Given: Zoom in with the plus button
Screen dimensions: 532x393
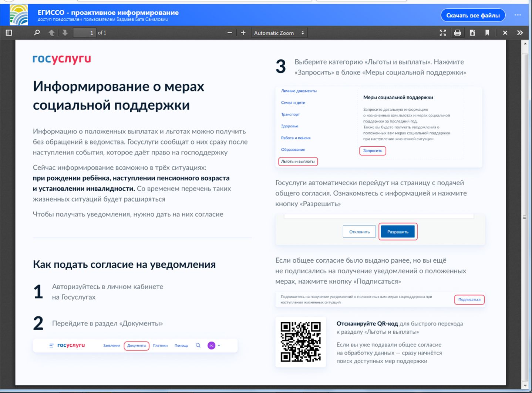Looking at the screenshot, I should [243, 33].
